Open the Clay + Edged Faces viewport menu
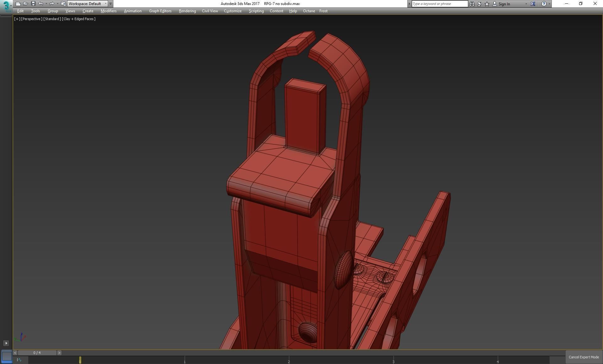The image size is (603, 364). pyautogui.click(x=79, y=19)
